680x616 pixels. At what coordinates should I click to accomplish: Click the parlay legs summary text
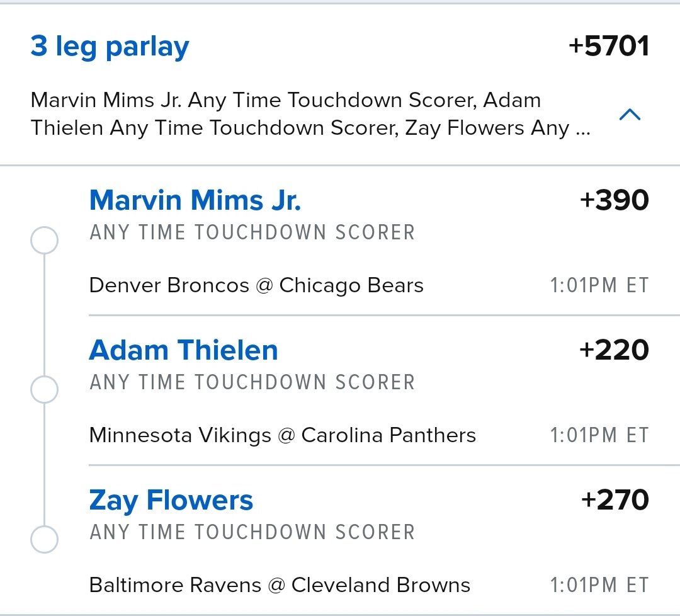310,114
